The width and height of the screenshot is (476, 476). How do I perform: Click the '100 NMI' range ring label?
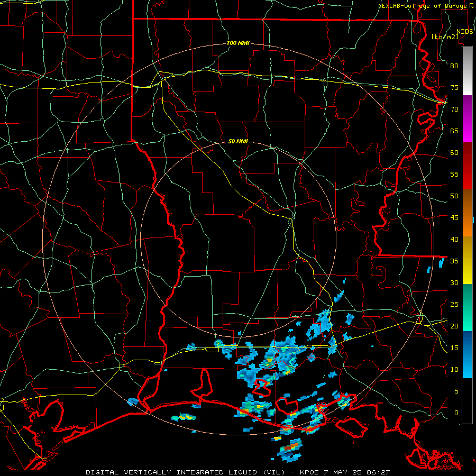click(238, 43)
